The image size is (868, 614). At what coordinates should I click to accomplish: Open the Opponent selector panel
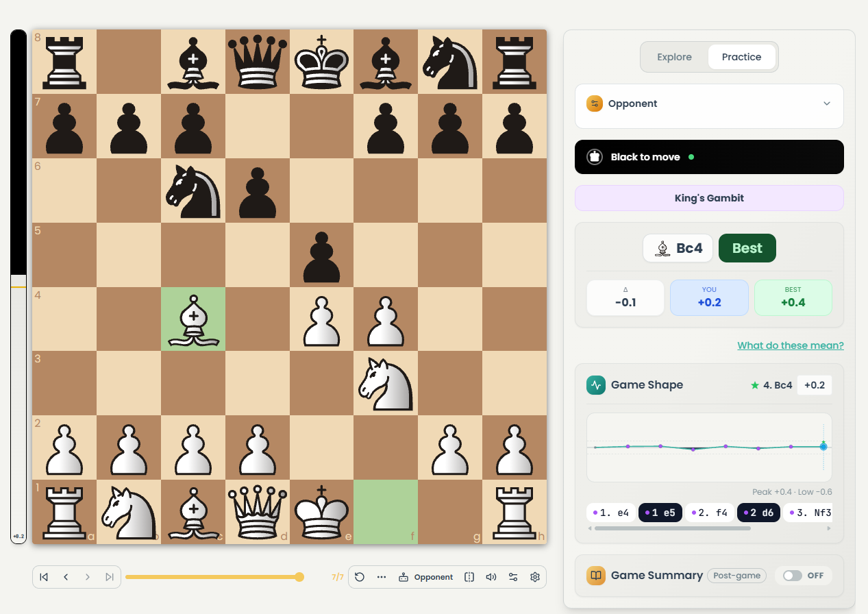709,106
